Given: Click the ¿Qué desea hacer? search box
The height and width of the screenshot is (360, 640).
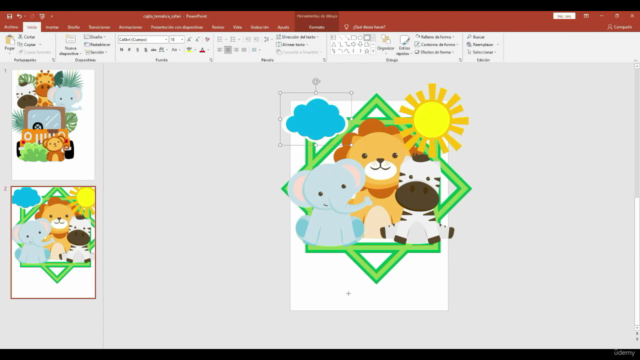Looking at the screenshot, I should [369, 27].
